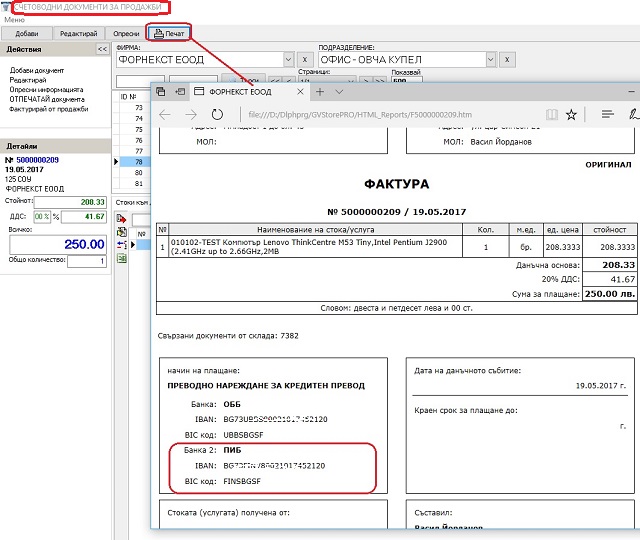Image resolution: width=640 pixels, height=540 pixels.
Task: Click the Стойност value field 208.33
Action: [x=70, y=202]
